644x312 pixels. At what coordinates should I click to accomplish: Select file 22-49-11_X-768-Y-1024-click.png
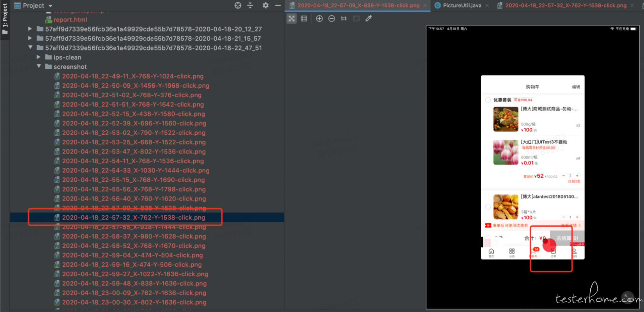click(133, 76)
